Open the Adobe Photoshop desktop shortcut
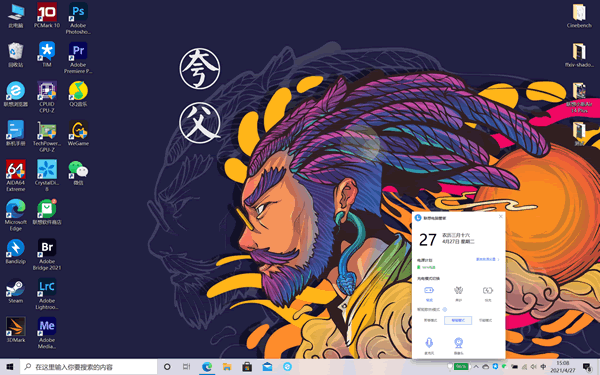 [x=78, y=18]
